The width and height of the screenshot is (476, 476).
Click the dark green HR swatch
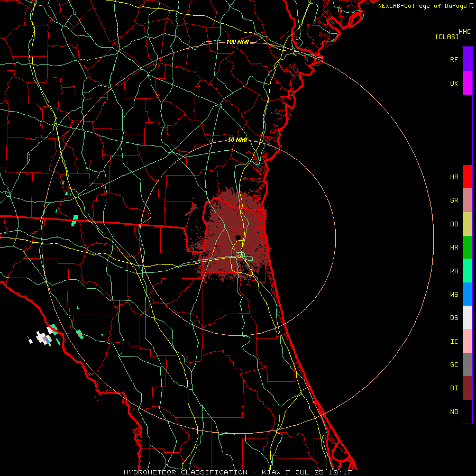(467, 248)
